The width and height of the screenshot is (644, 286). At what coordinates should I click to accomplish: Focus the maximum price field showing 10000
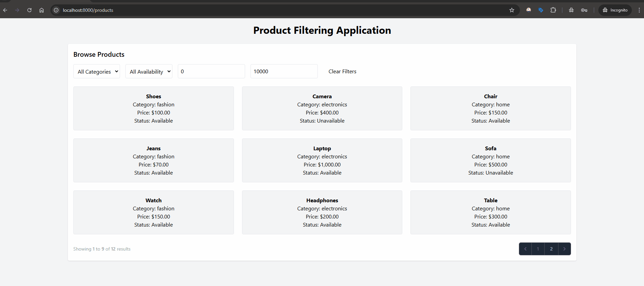pyautogui.click(x=284, y=72)
